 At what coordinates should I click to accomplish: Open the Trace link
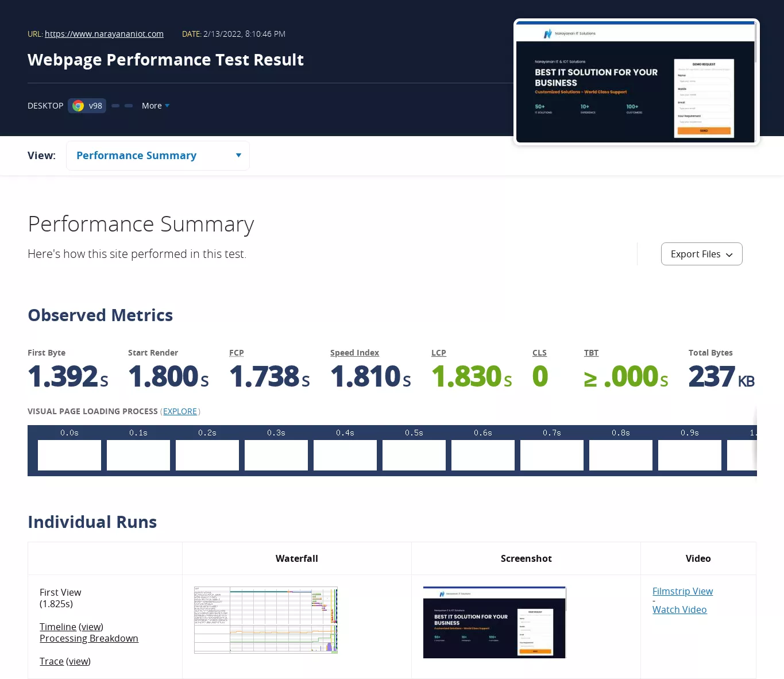pos(51,661)
